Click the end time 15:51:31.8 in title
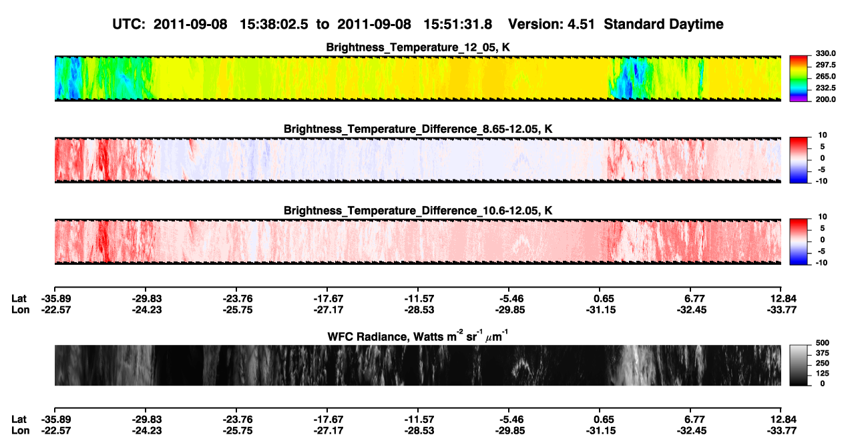Viewport: 868px width, 445px height. tap(459, 24)
